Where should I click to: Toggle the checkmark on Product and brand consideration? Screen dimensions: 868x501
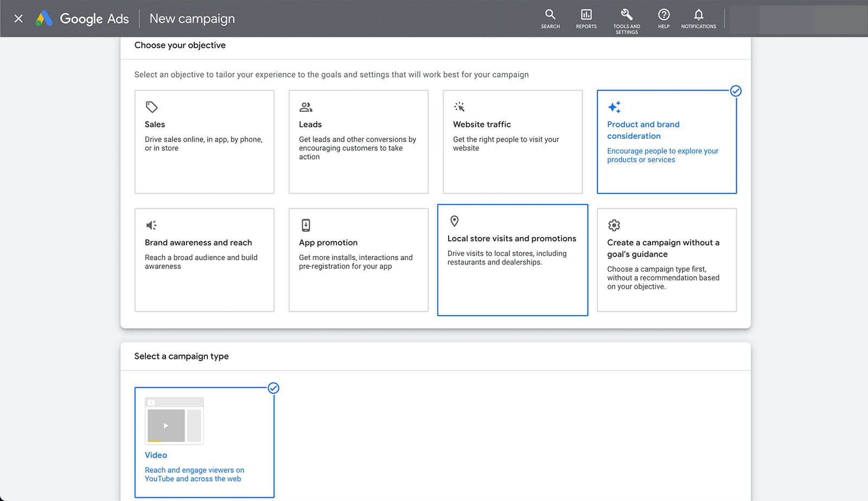coord(736,91)
